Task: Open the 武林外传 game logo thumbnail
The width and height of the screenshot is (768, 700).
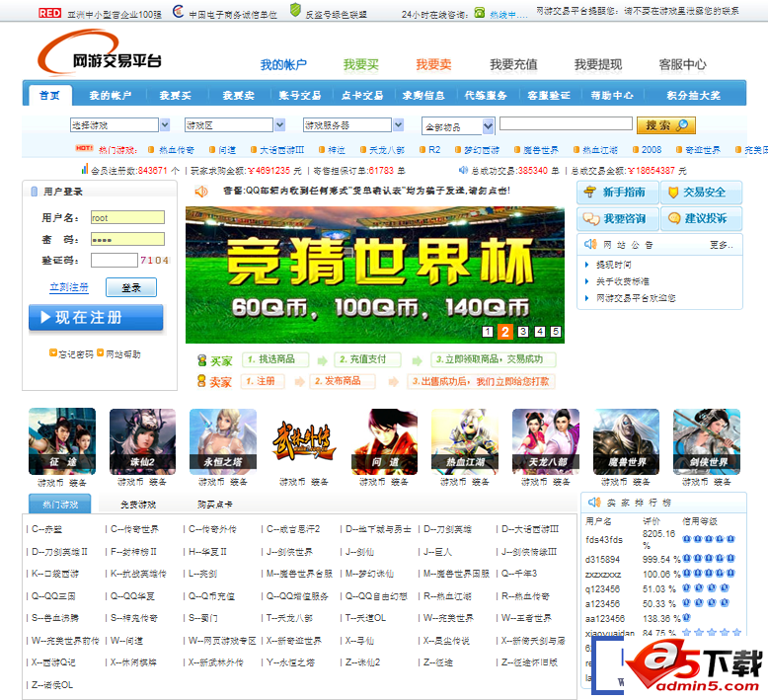Action: [304, 441]
